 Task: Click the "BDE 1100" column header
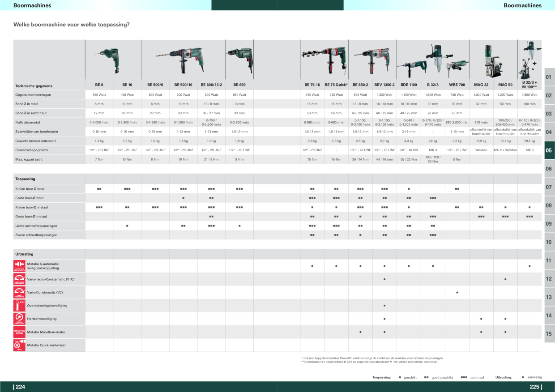pos(409,85)
